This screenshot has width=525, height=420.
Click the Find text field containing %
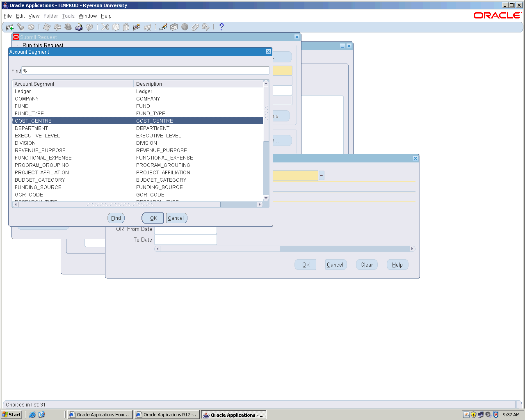coord(146,71)
